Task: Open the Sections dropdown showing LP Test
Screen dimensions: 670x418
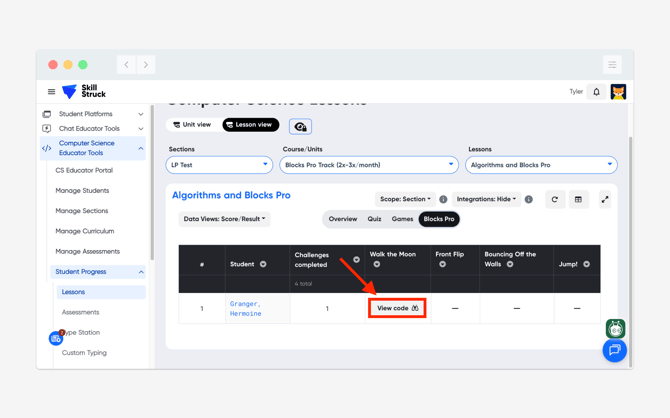Action: [219, 165]
